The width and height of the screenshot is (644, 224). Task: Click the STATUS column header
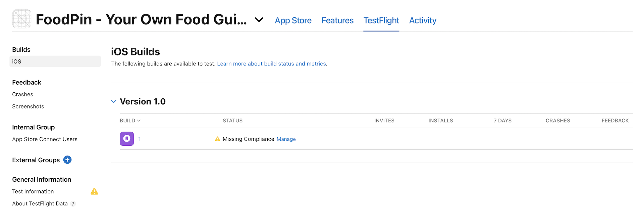click(x=233, y=121)
